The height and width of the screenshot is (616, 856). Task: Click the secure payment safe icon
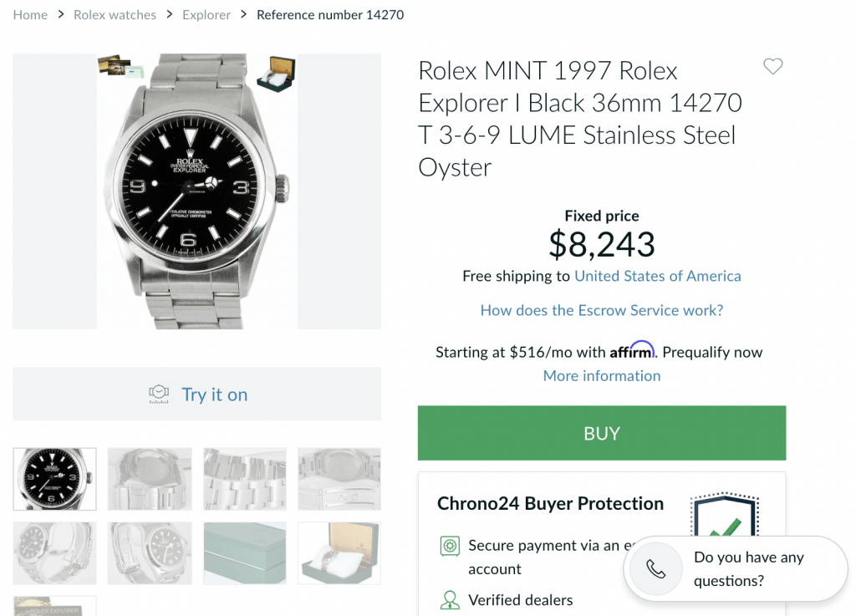click(x=450, y=547)
